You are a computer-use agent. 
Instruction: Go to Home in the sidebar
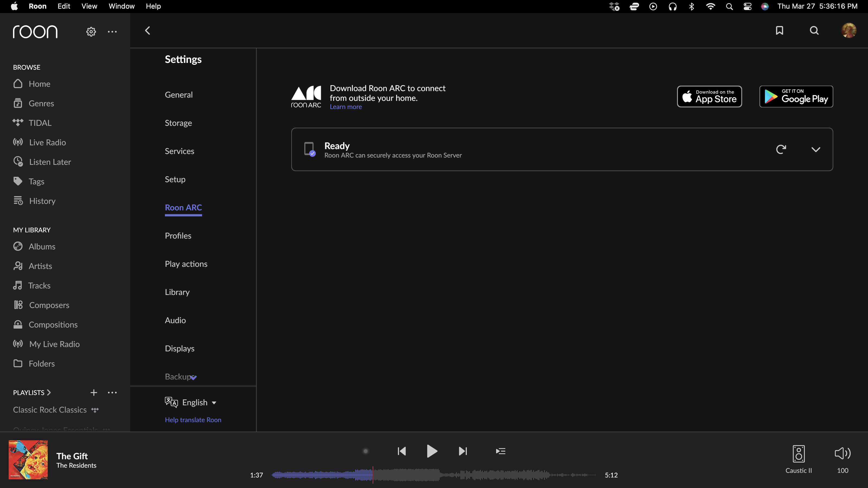pos(32,84)
